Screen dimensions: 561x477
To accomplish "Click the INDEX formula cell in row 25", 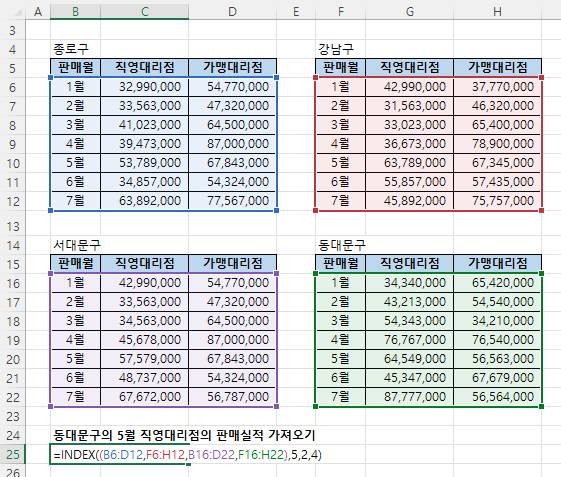I will (x=119, y=454).
